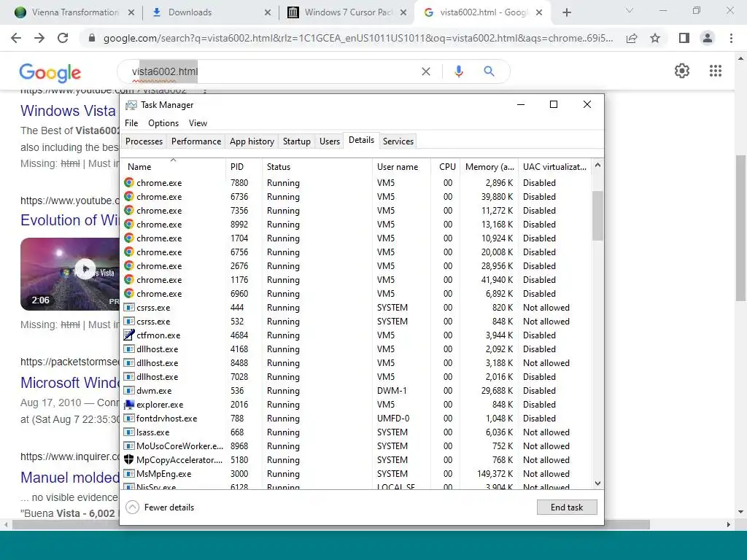
Task: Play the Evolution of Windows video thumbnail
Action: pyautogui.click(x=69, y=274)
